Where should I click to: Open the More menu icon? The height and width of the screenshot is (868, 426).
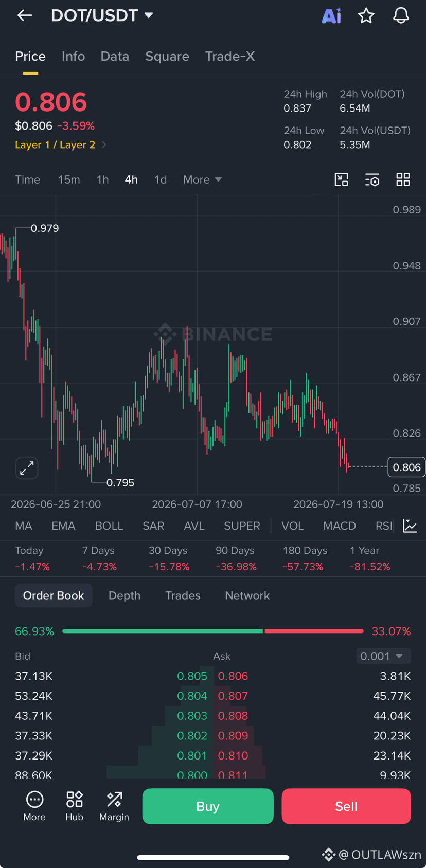click(34, 806)
